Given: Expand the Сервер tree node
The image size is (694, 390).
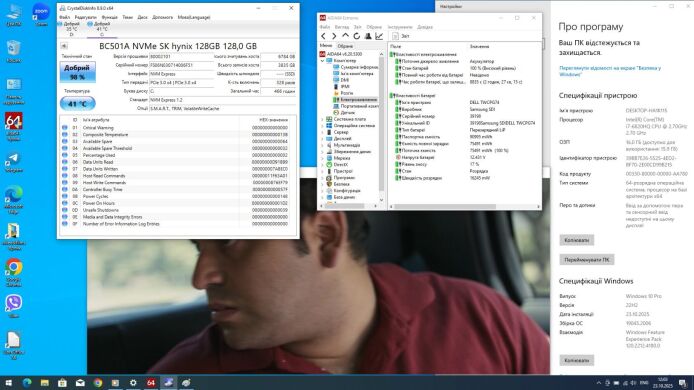Looking at the screenshot, I should tap(322, 132).
